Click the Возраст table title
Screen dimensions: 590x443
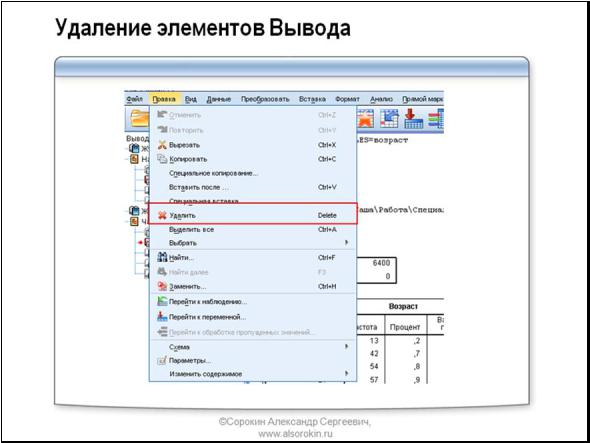[x=403, y=306]
